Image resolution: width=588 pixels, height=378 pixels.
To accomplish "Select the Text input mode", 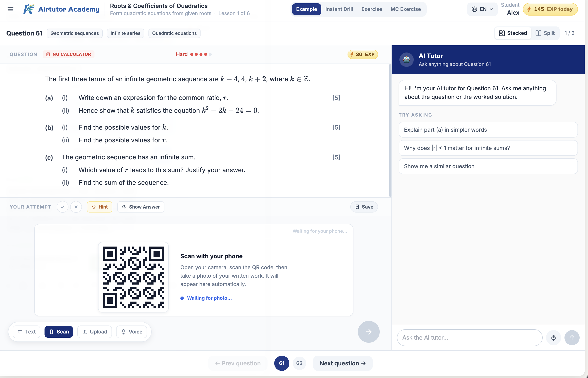I will point(26,332).
